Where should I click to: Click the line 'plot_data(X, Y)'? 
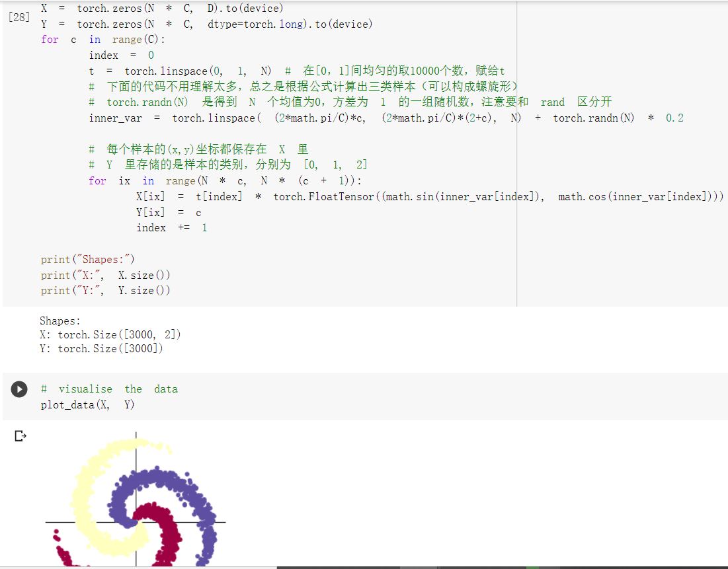[87, 404]
